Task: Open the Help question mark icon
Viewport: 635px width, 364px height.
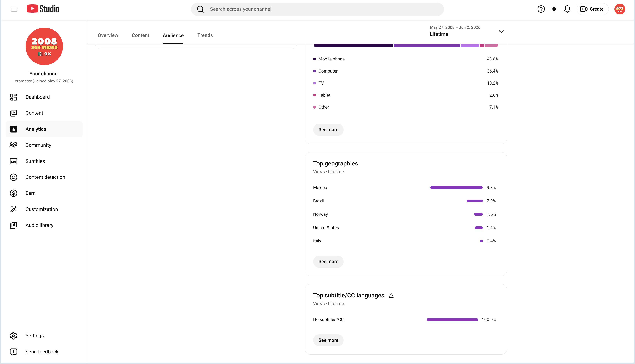Action: 541,9
